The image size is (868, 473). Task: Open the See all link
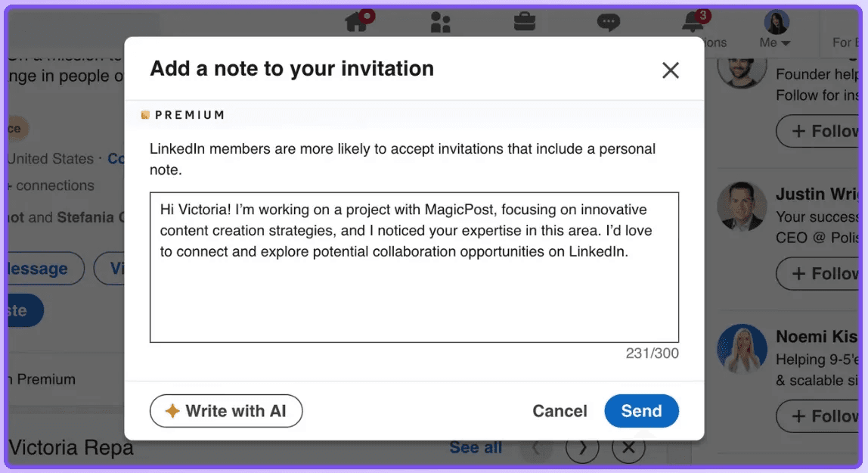point(476,447)
